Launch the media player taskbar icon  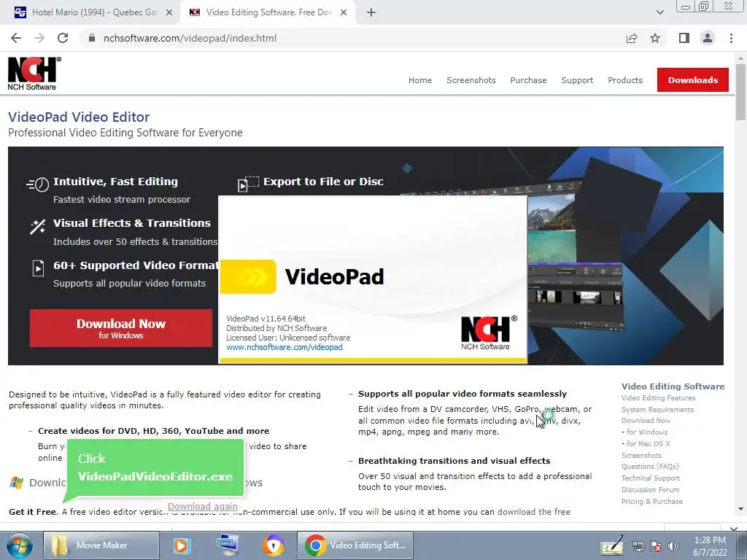(x=181, y=545)
